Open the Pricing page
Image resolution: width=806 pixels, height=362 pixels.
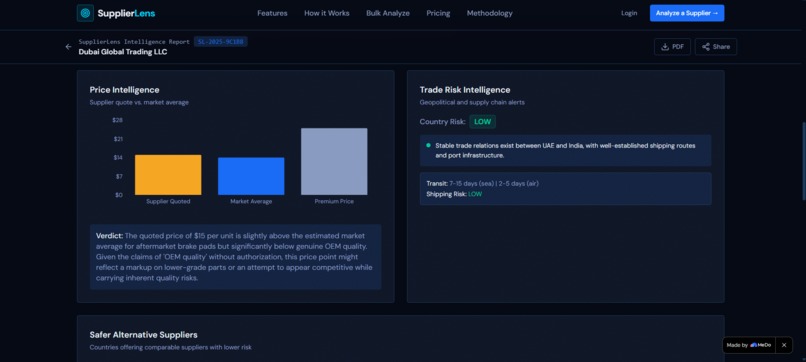click(x=438, y=13)
